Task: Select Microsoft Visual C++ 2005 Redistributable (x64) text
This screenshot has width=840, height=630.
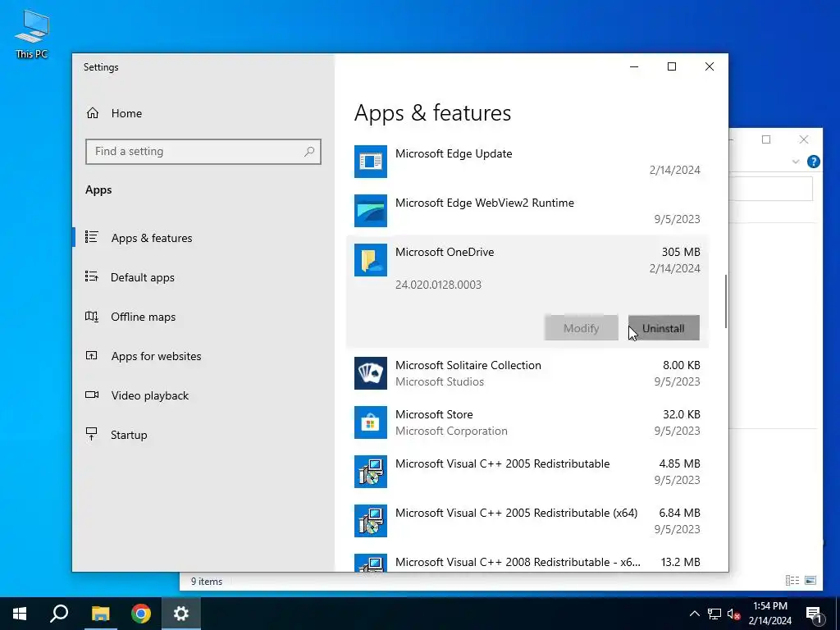Action: tap(517, 514)
